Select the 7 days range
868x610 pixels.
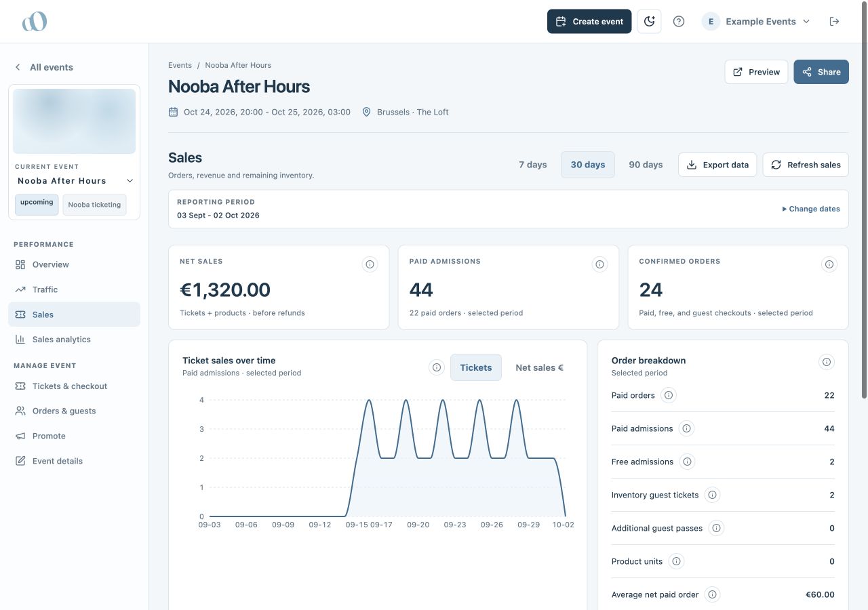tap(533, 165)
